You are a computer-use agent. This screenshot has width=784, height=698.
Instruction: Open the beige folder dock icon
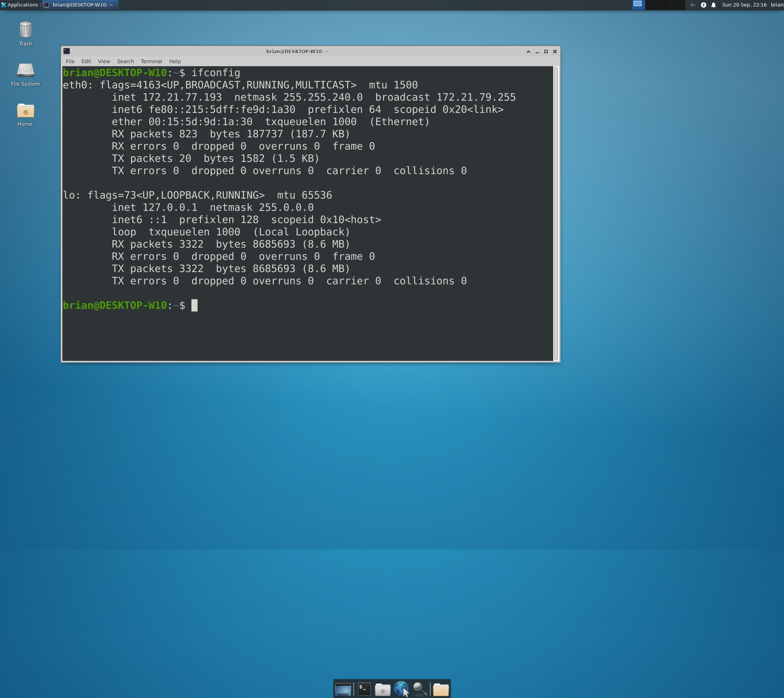point(441,689)
